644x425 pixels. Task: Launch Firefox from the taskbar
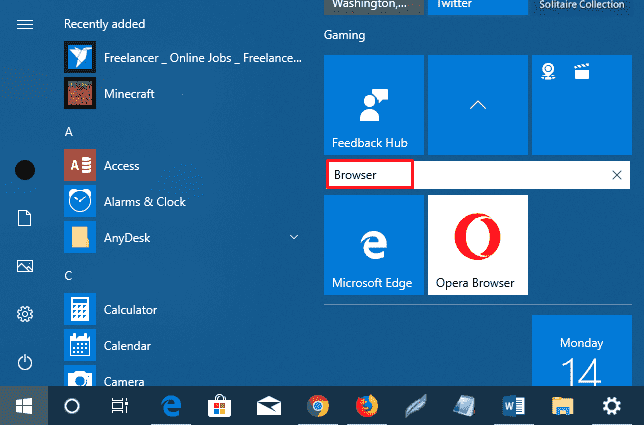point(367,406)
